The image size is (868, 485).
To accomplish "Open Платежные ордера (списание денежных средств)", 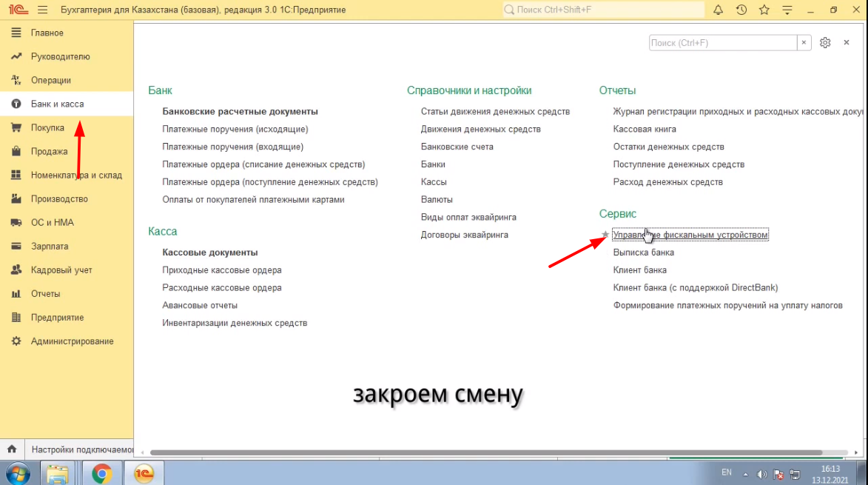I will (x=263, y=164).
